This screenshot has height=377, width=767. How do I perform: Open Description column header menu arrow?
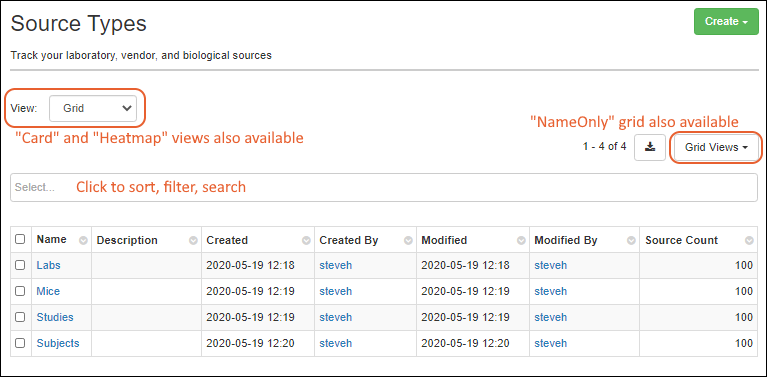(194, 241)
